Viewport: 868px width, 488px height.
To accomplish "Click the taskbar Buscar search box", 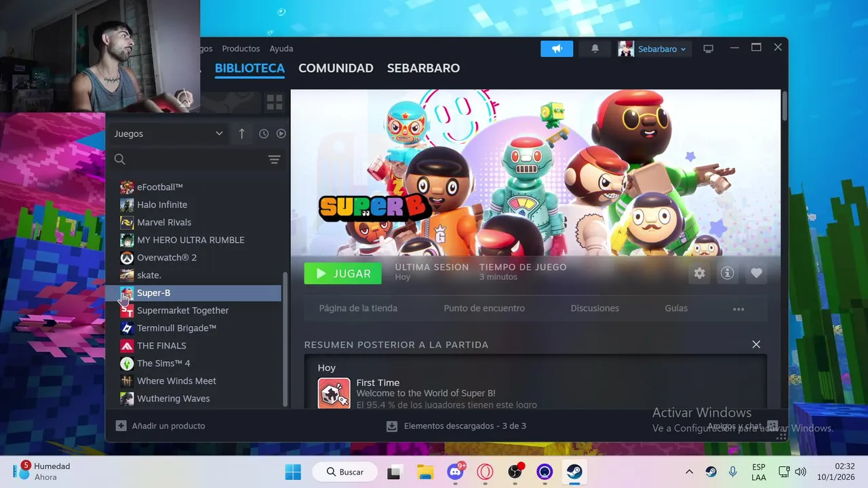I will tap(344, 472).
